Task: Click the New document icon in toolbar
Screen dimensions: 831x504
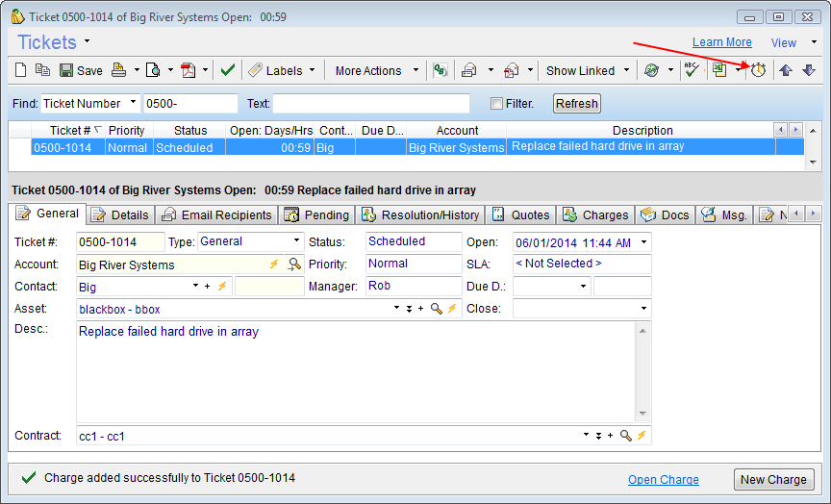Action: [x=22, y=70]
